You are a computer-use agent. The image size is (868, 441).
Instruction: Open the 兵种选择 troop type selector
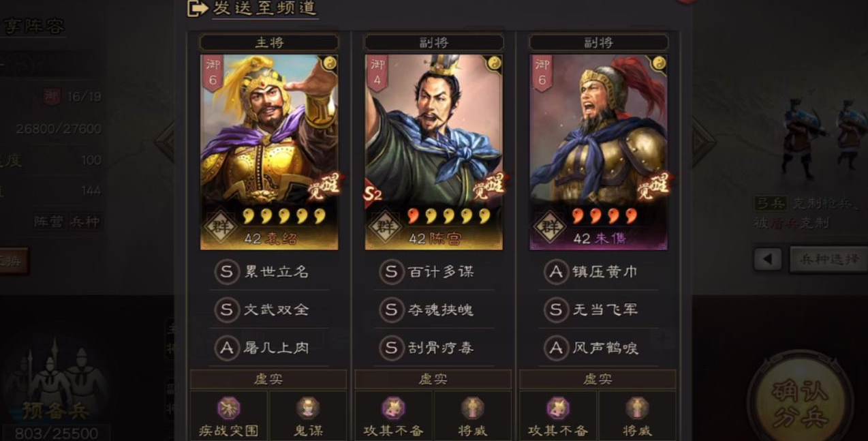pos(828,259)
